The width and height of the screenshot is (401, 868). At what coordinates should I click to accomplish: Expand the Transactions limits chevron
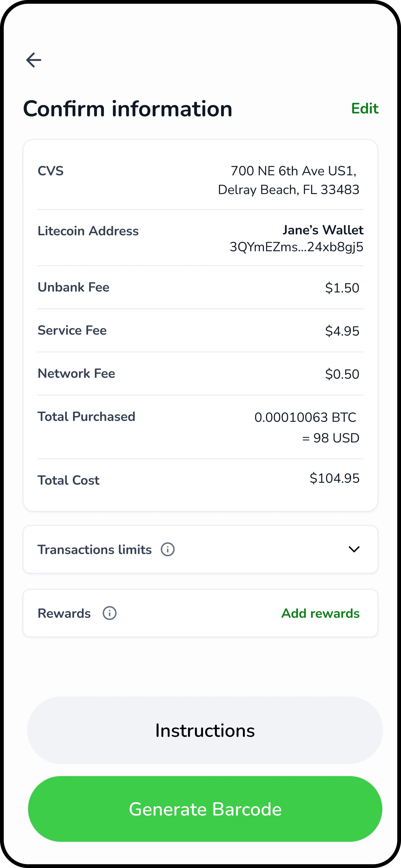coord(354,549)
